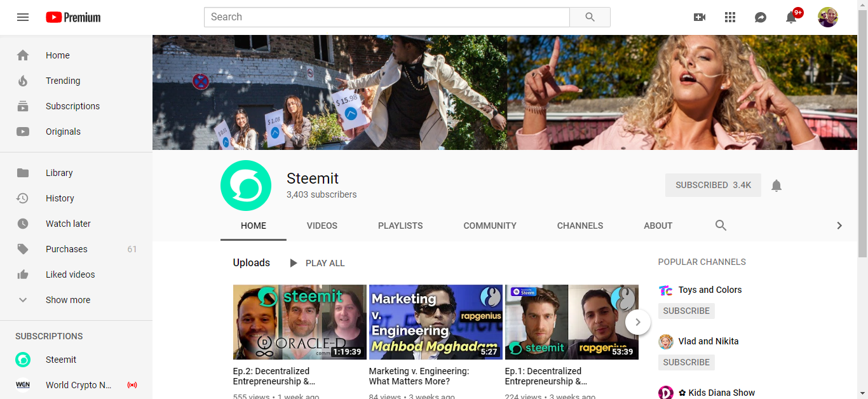The width and height of the screenshot is (868, 399).
Task: Switch to the COMMUNITY tab
Action: pyautogui.click(x=490, y=226)
